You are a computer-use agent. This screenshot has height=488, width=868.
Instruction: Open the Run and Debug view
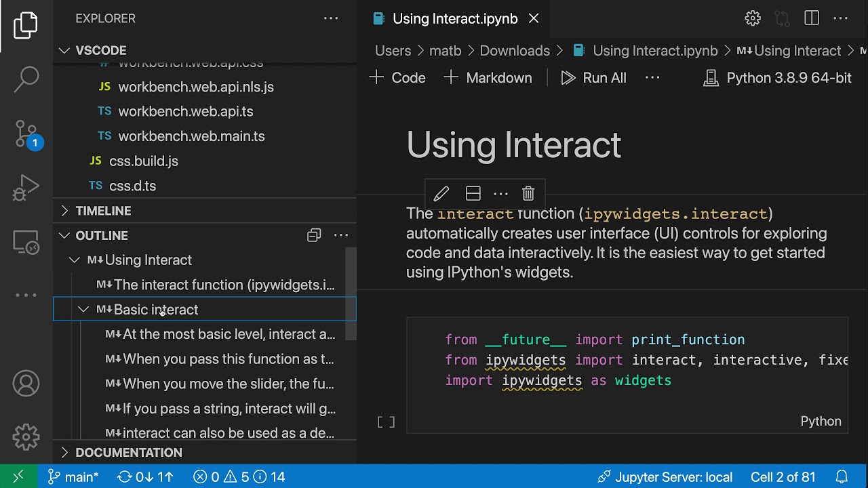coord(26,188)
